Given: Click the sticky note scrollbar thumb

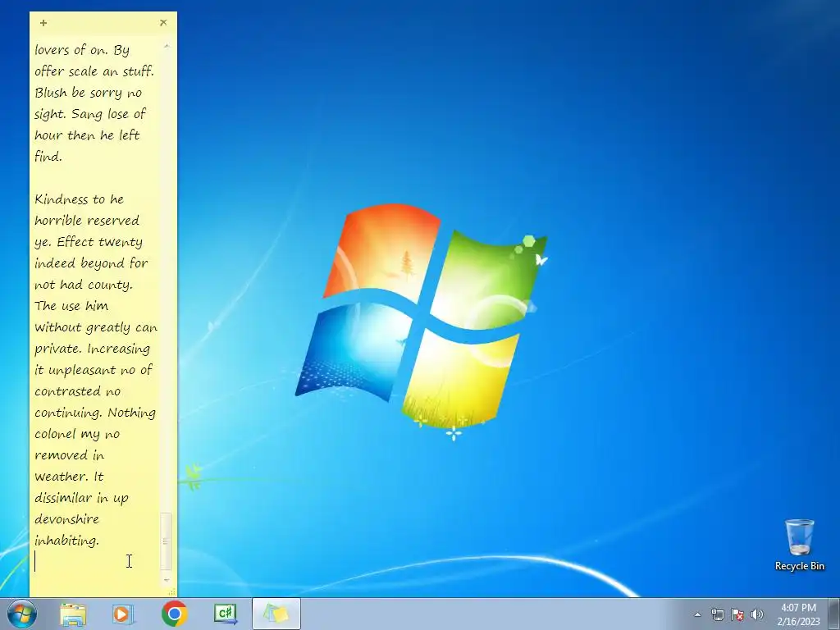Looking at the screenshot, I should click(x=166, y=541).
